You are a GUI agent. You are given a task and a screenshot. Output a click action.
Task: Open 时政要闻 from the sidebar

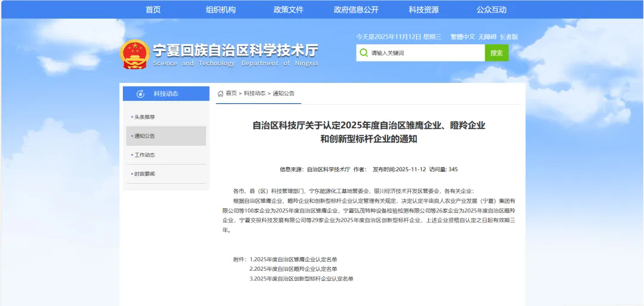tap(144, 174)
